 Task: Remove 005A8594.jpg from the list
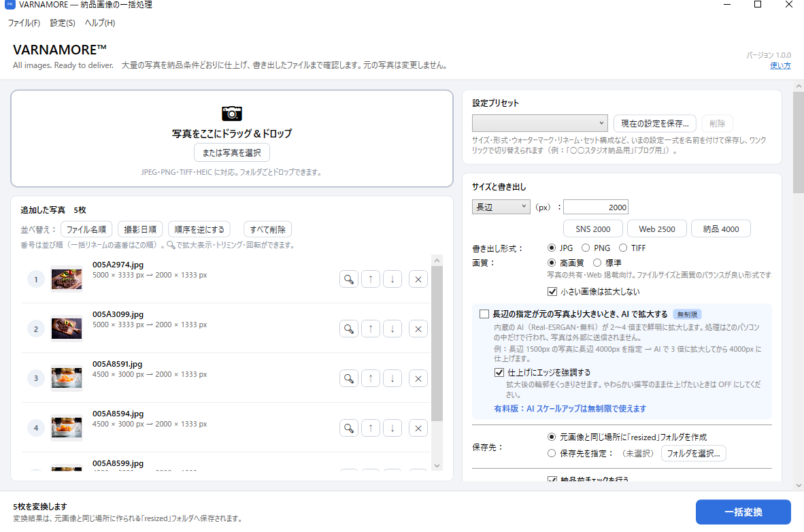coord(418,429)
